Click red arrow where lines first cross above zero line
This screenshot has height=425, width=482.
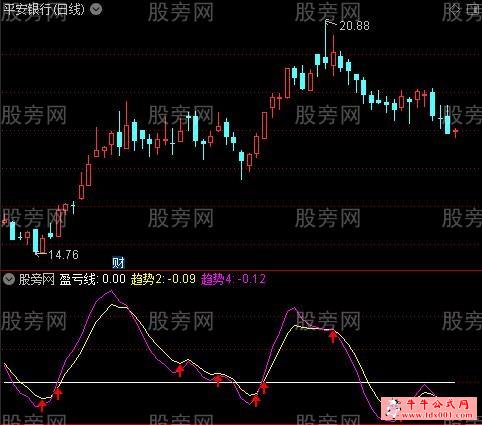(58, 394)
